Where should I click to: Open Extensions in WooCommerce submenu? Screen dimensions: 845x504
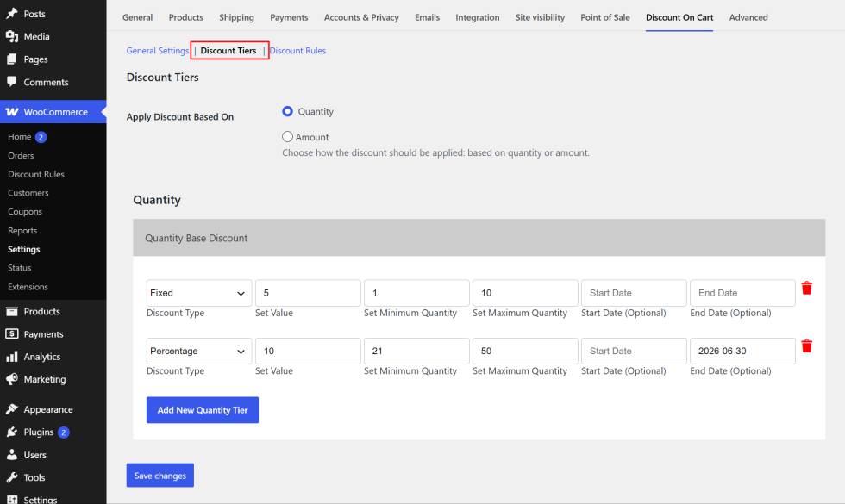coord(28,287)
